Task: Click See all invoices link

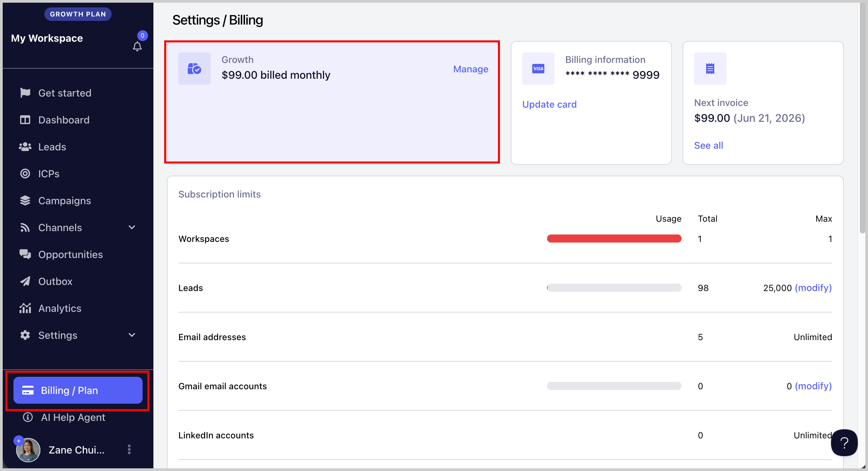Action: [x=708, y=146]
